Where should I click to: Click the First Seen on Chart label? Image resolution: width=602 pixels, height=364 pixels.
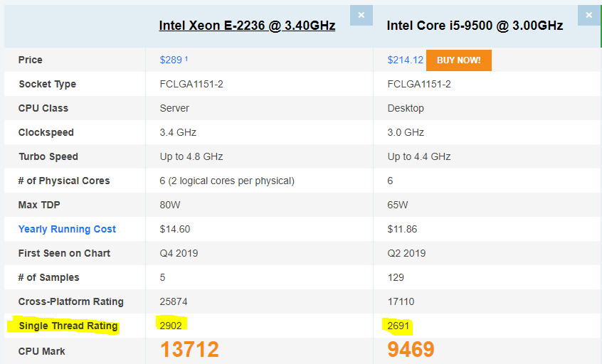coord(64,253)
